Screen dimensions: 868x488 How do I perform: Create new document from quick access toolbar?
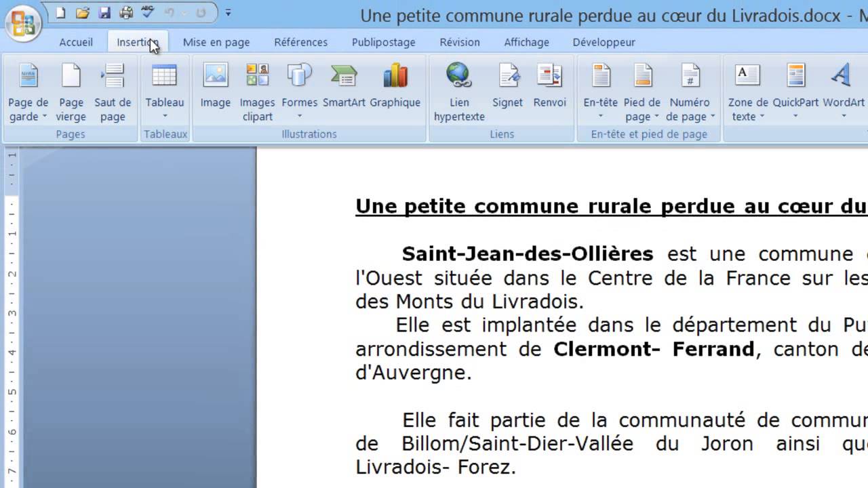(x=60, y=13)
